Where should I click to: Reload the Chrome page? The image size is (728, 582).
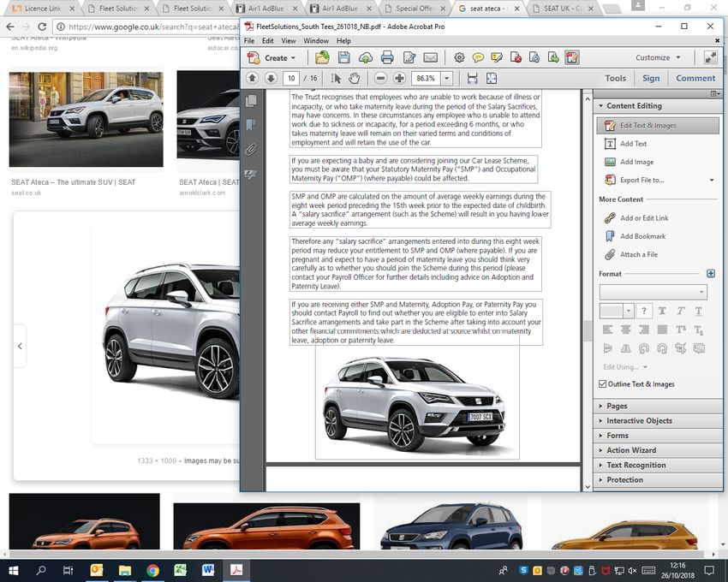click(x=42, y=27)
